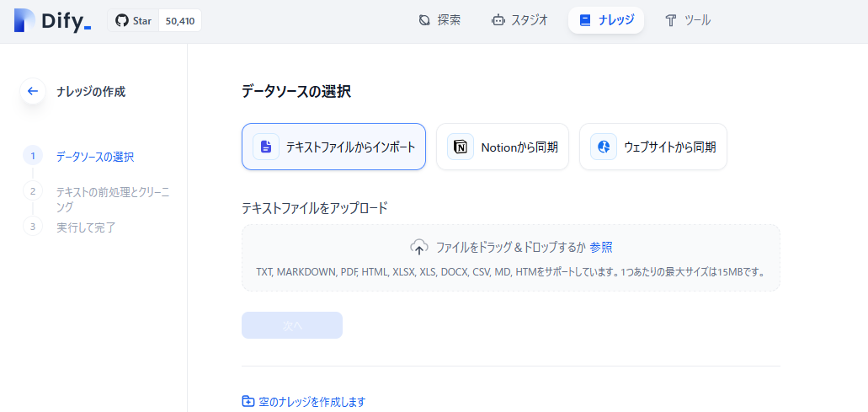Screen dimensions: 868x412
Task: Choose Notionから同期 data source
Action: [503, 147]
